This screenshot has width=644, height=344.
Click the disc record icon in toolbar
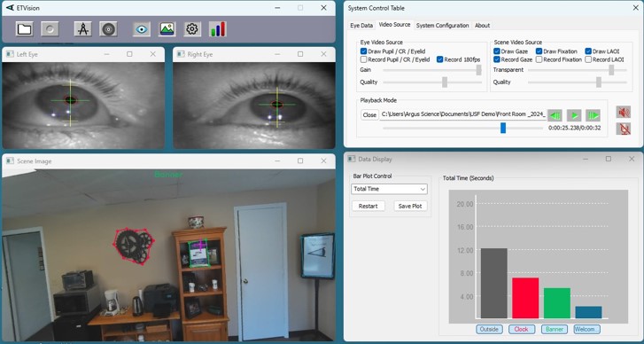pyautogui.click(x=108, y=29)
